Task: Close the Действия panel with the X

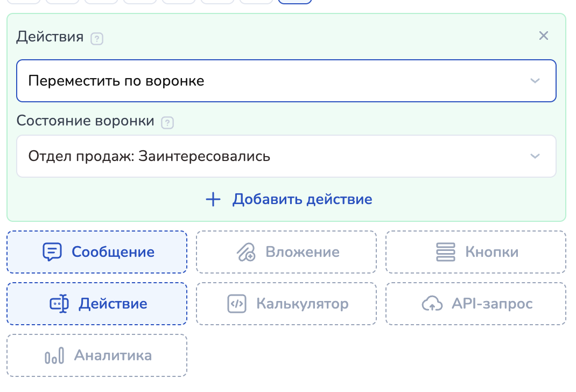Action: point(544,36)
